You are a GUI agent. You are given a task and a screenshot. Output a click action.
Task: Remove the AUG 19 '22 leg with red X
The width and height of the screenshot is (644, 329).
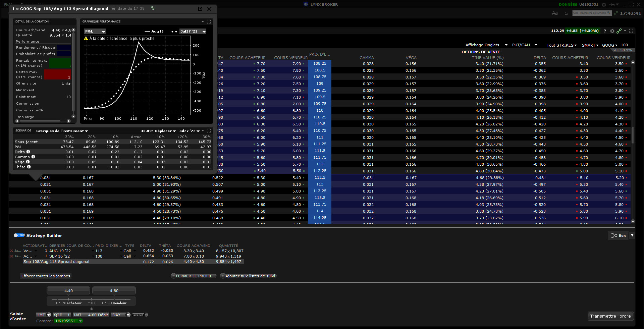(x=12, y=251)
